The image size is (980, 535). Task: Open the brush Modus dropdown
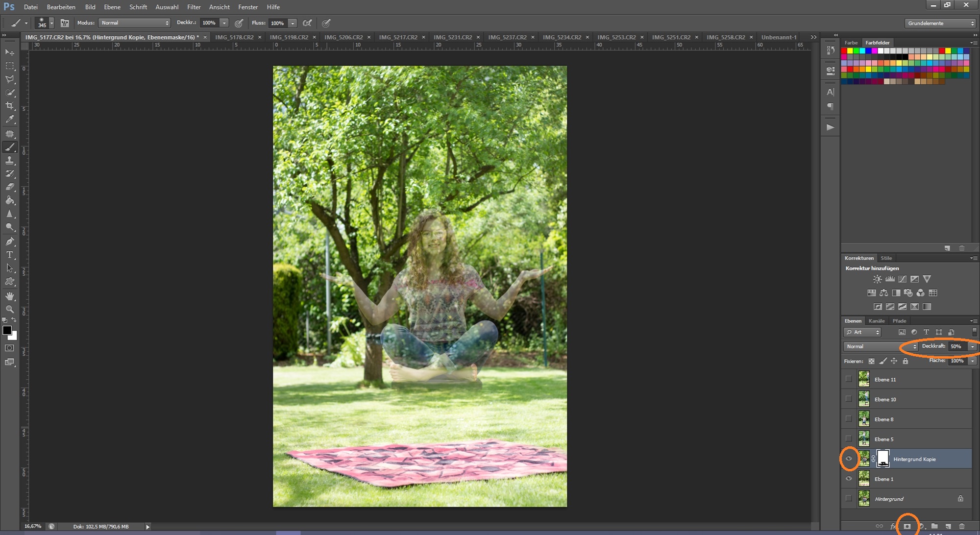point(134,23)
